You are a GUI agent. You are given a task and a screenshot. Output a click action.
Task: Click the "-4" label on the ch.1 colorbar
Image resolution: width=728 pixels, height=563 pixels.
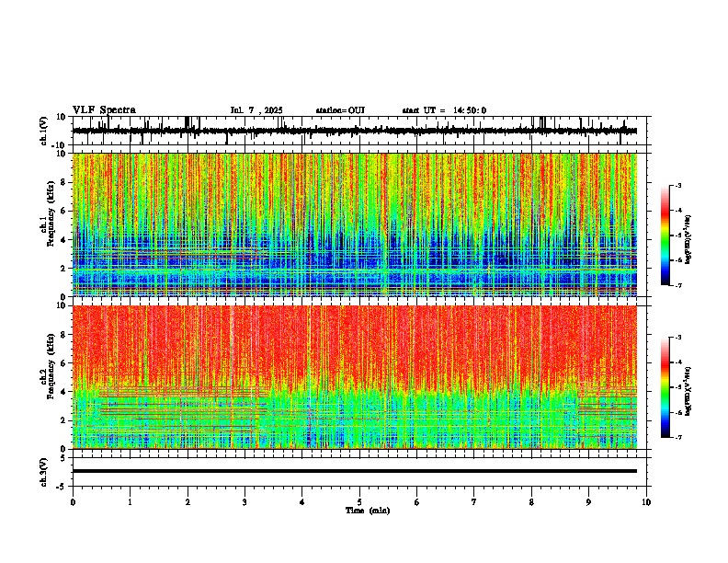677,211
